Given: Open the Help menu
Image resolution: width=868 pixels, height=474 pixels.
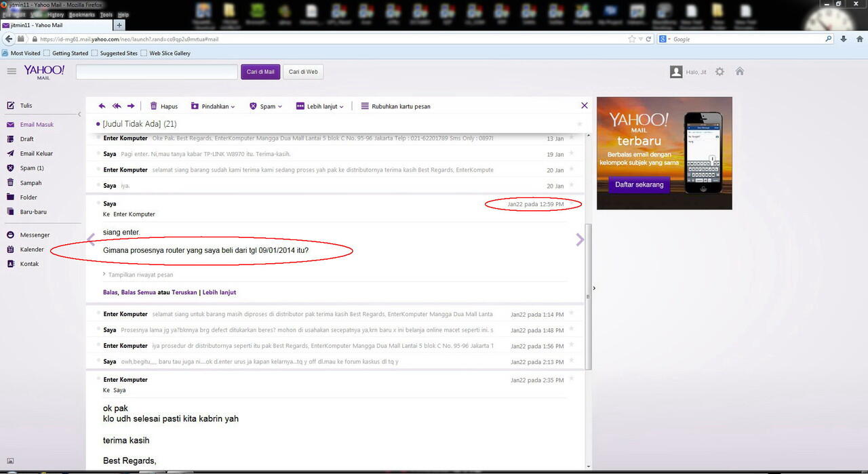Looking at the screenshot, I should click(123, 14).
